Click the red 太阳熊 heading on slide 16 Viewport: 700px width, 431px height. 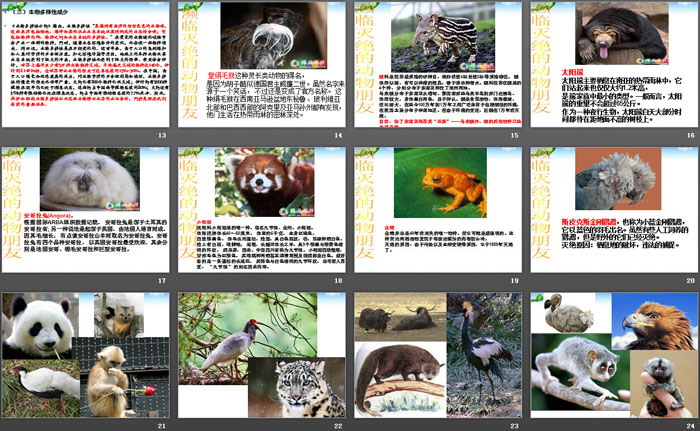coord(572,72)
